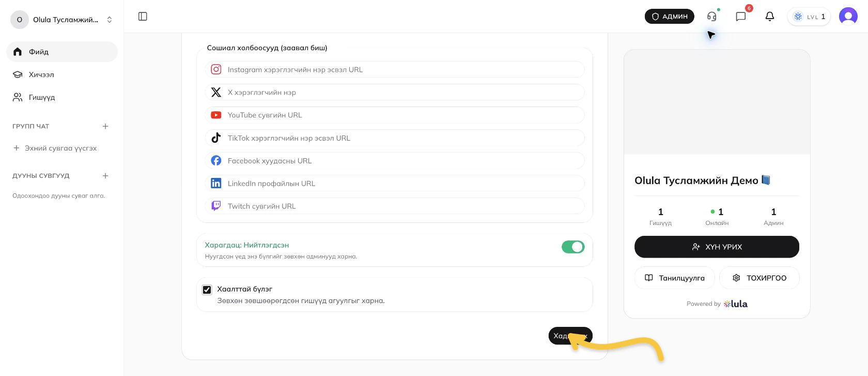Click the LVL 1 level badge

tap(809, 17)
